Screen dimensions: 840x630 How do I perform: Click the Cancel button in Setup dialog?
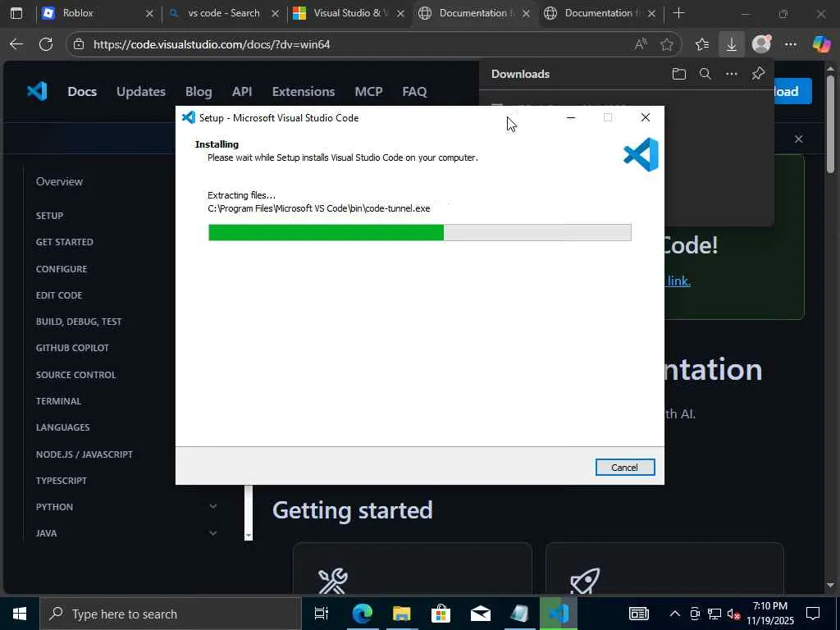(x=624, y=467)
